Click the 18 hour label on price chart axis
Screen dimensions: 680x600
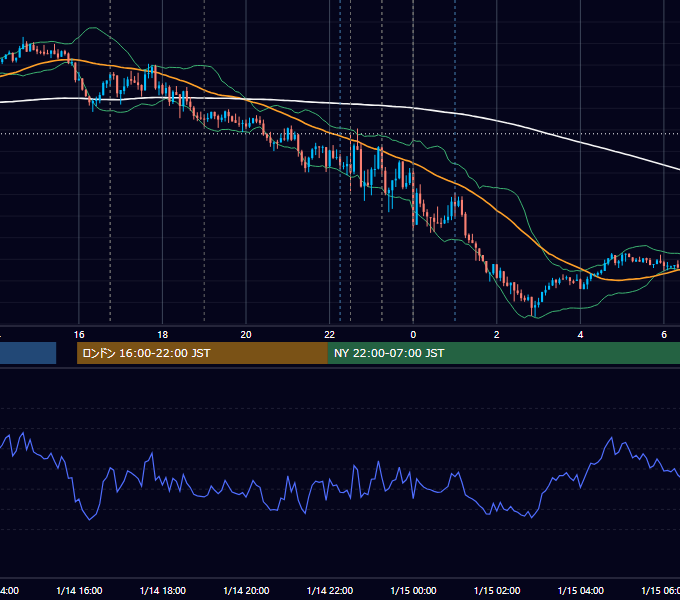click(163, 335)
